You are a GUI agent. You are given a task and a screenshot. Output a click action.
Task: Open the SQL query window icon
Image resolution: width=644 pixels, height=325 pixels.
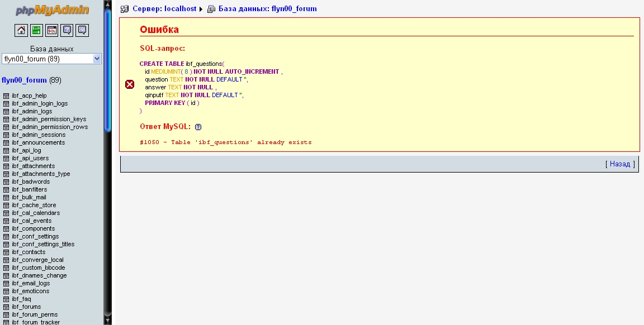pyautogui.click(x=51, y=30)
